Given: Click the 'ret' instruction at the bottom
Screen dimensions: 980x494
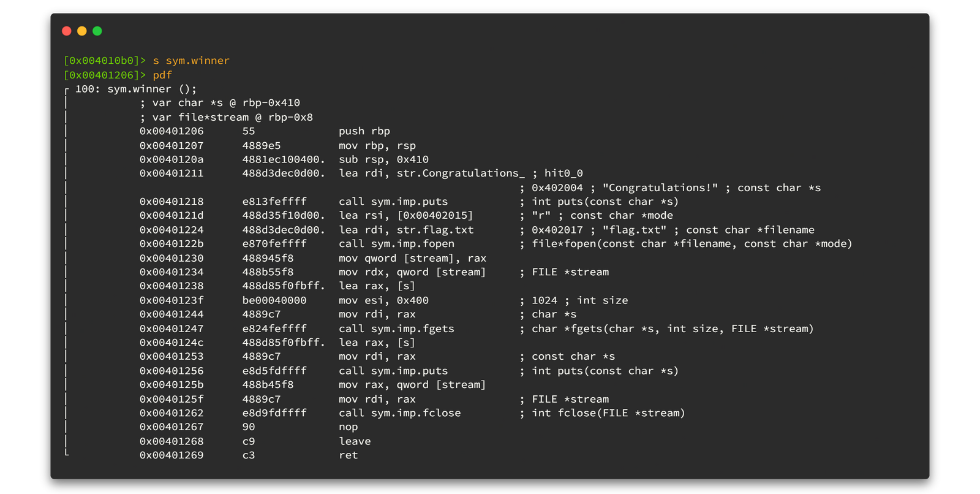Looking at the screenshot, I should click(349, 455).
